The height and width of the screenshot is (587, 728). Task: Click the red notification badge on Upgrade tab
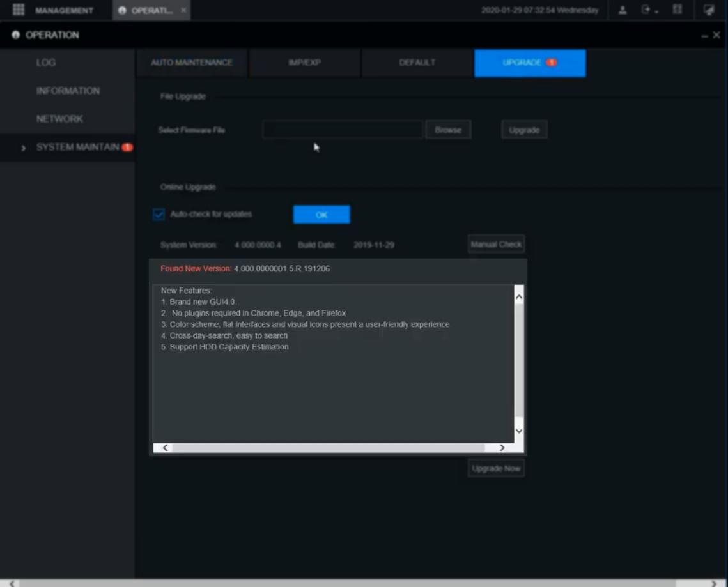[551, 63]
